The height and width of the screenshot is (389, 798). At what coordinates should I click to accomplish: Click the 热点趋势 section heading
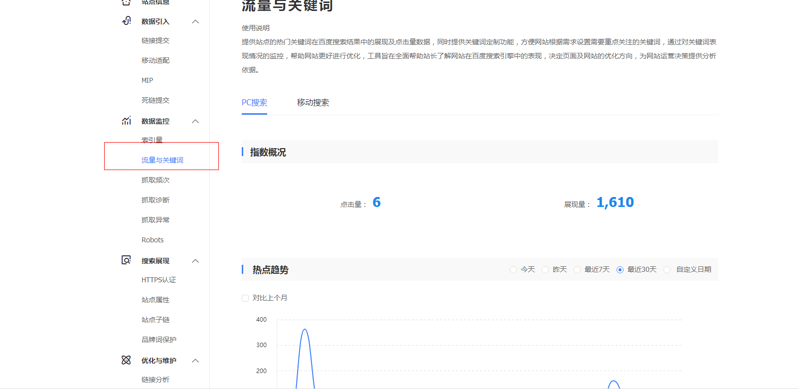tap(270, 270)
